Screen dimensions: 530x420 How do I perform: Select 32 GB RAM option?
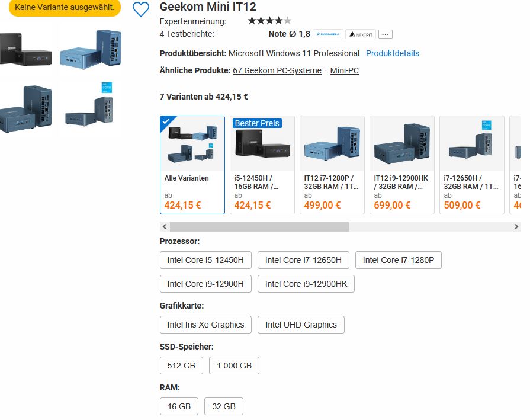coord(223,406)
